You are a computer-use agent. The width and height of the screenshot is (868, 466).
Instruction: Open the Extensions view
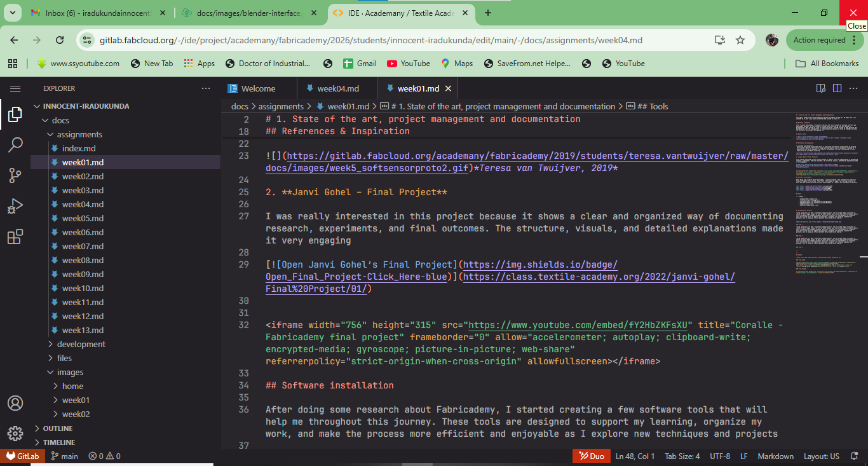pyautogui.click(x=15, y=237)
